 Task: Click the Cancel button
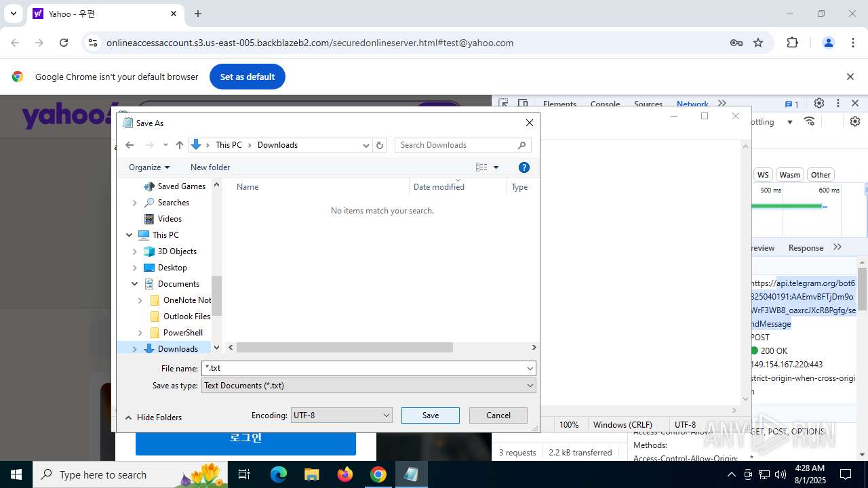(498, 415)
